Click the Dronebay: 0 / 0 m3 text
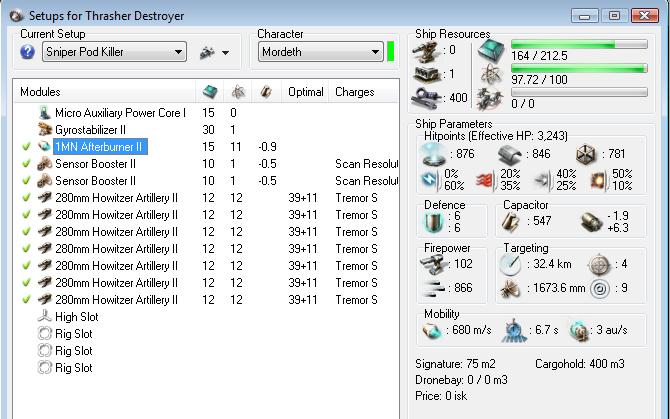This screenshot has width=670, height=419. pos(461,380)
